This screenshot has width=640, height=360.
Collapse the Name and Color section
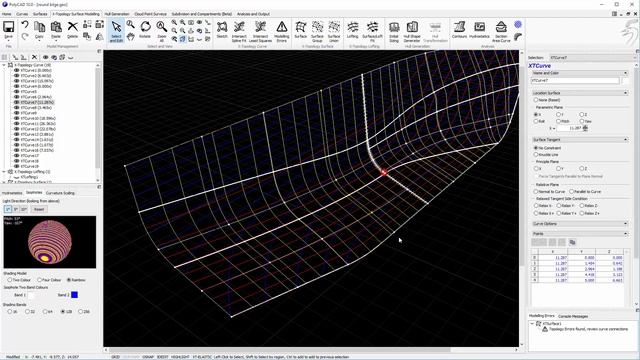click(625, 73)
